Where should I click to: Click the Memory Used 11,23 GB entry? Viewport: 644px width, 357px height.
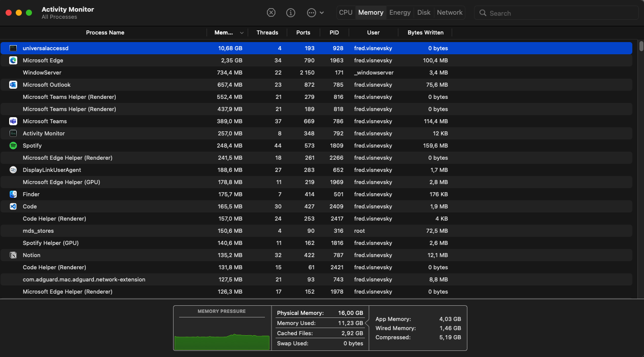pos(320,323)
